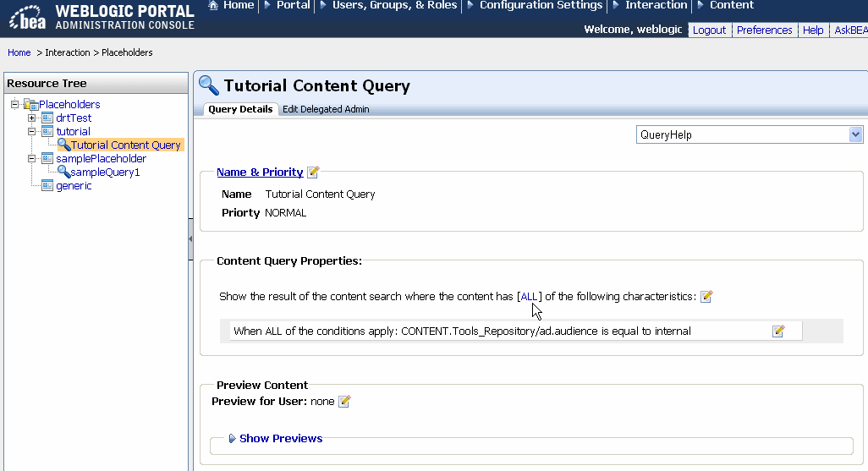
Task: Click the [ALL] characteristics link
Action: [x=530, y=297]
